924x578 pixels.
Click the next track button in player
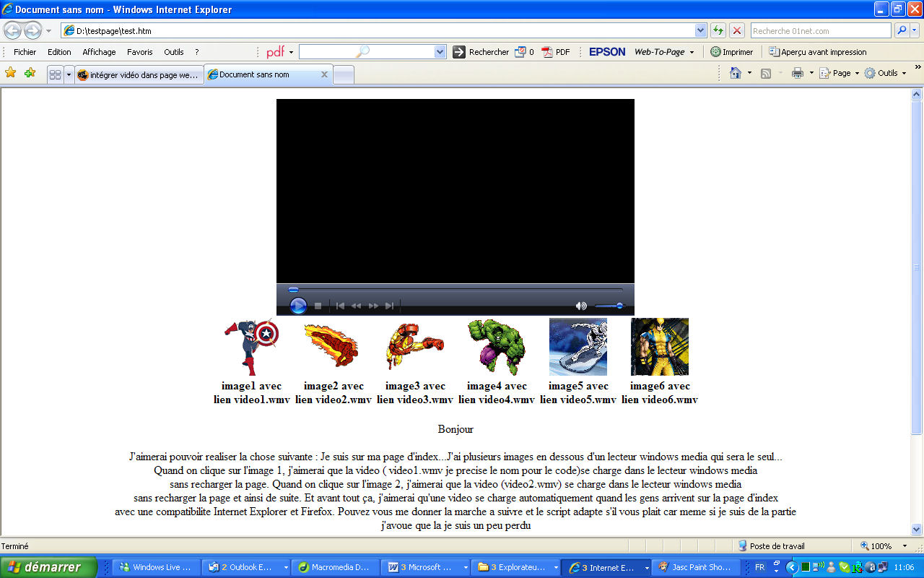tap(389, 306)
